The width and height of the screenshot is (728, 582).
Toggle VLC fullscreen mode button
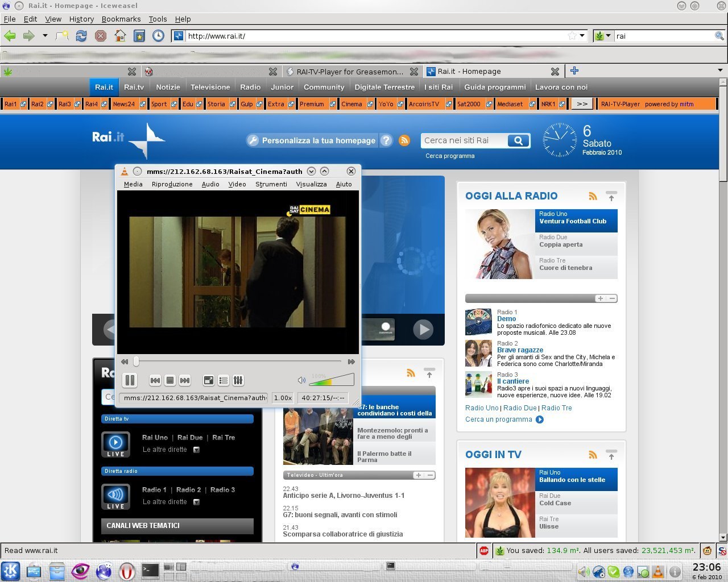[209, 380]
